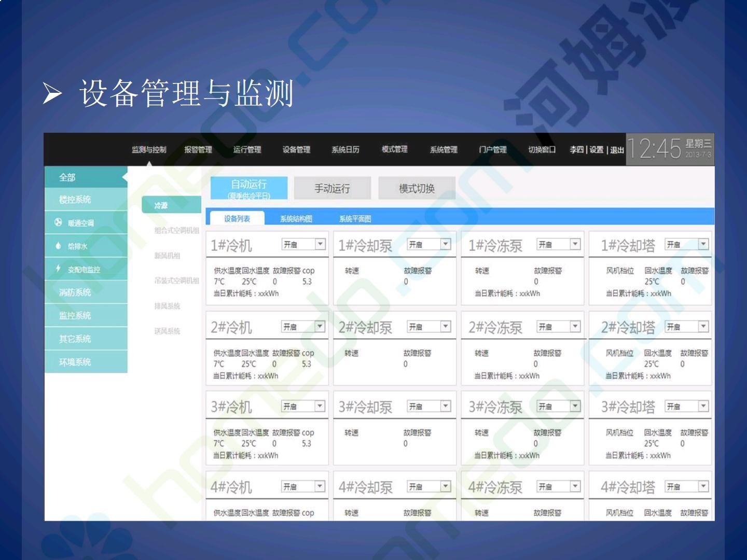Open 设置 in the top bar

point(596,150)
